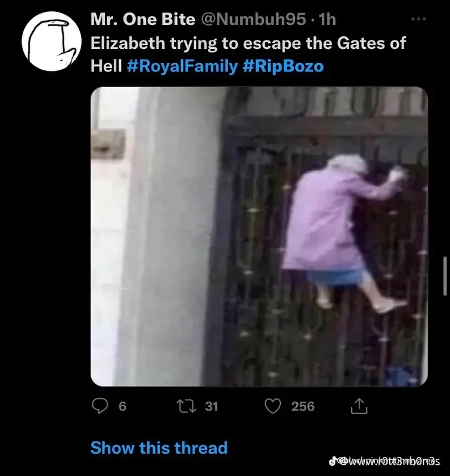View the 256 likes count
This screenshot has height=476, width=450.
point(303,406)
